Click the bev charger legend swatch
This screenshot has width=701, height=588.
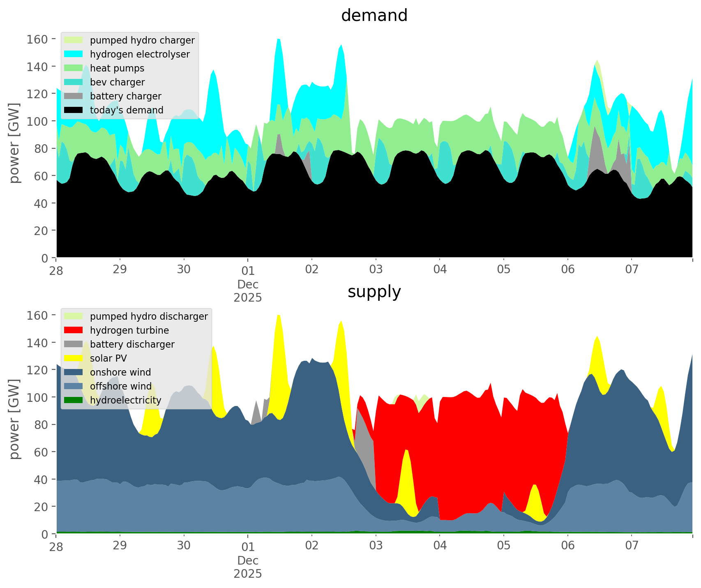(x=73, y=82)
